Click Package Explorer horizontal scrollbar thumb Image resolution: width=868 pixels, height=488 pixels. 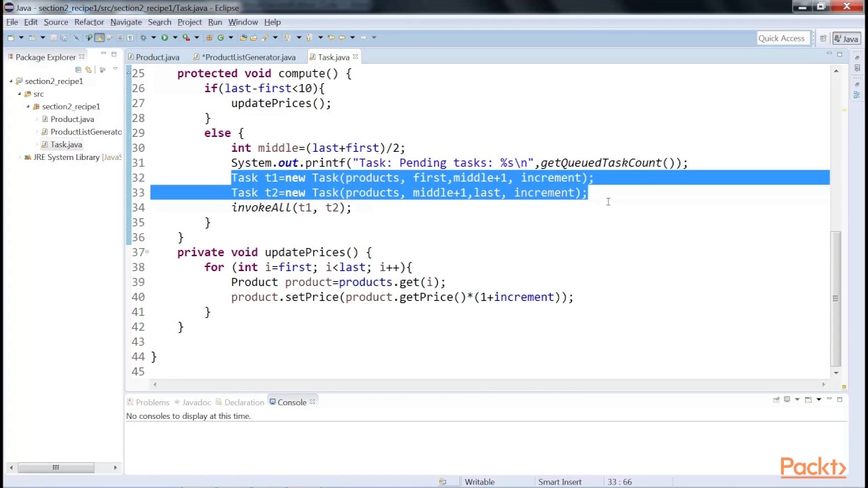coord(56,468)
